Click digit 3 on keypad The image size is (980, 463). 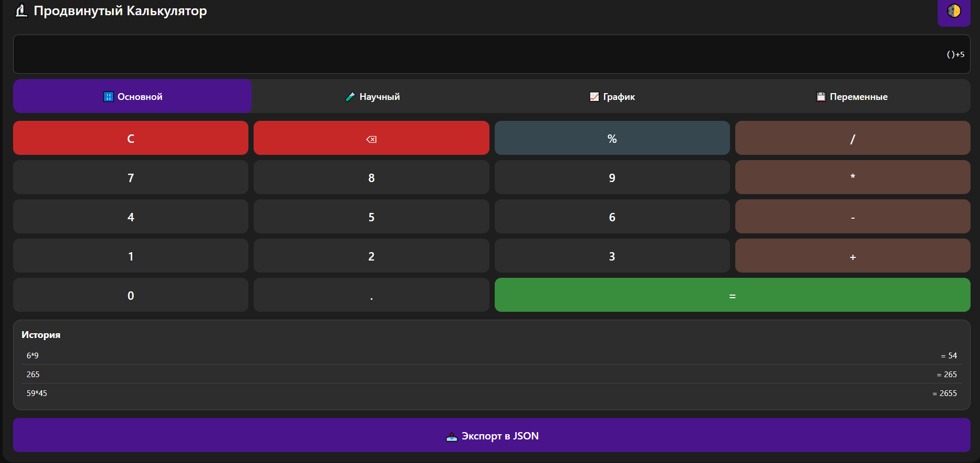[612, 256]
